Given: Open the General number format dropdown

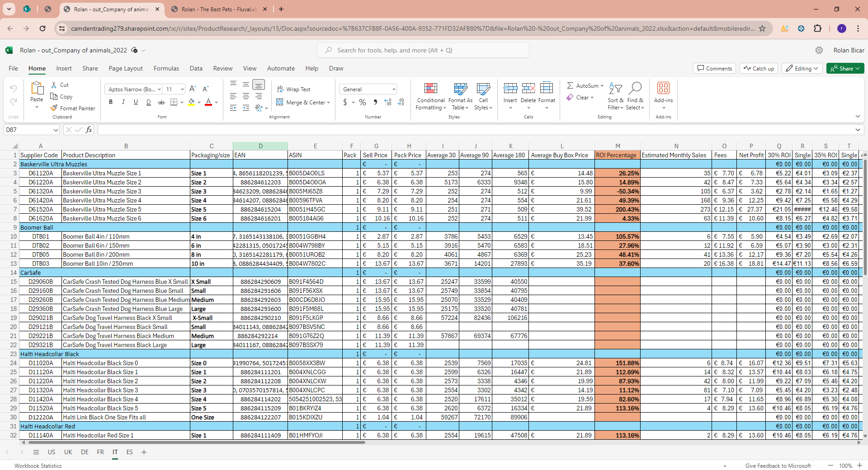Looking at the screenshot, I should (x=393, y=89).
